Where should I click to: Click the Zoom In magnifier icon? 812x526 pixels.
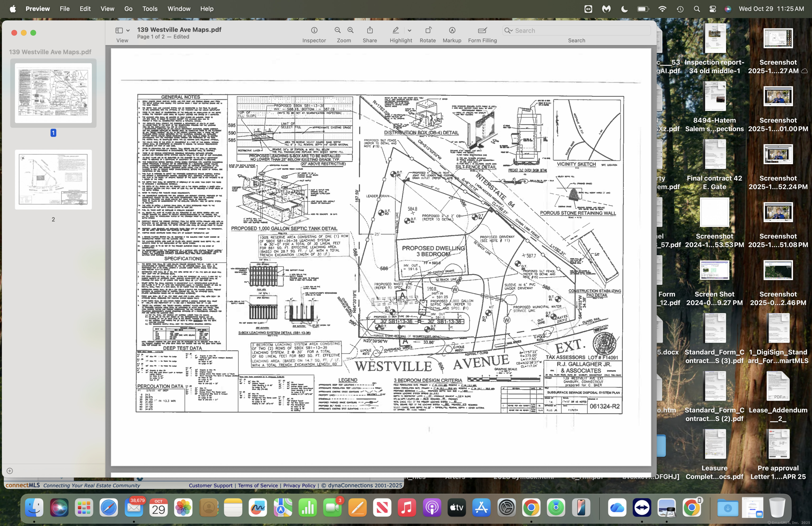point(350,30)
